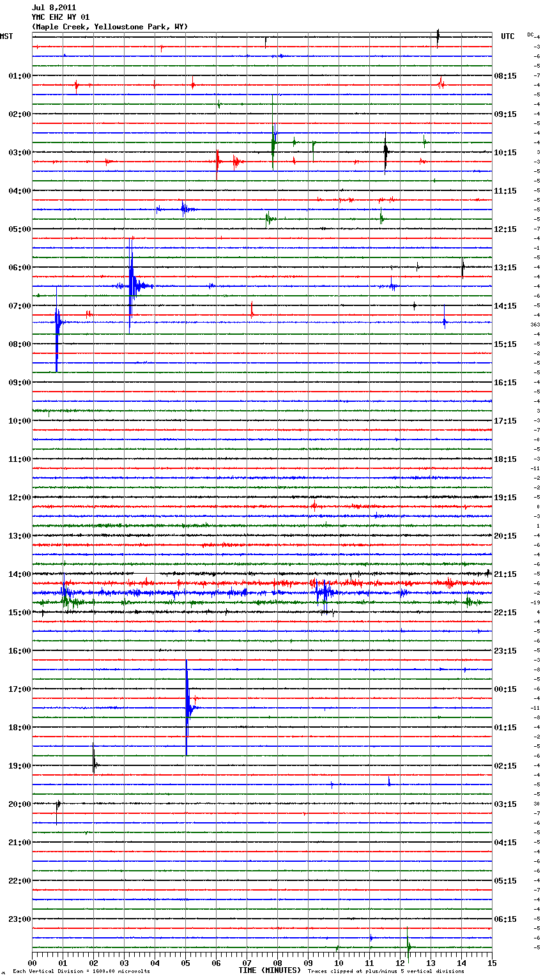Click the "12:15" UTC time label
This screenshot has width=543, height=980.
point(505,229)
